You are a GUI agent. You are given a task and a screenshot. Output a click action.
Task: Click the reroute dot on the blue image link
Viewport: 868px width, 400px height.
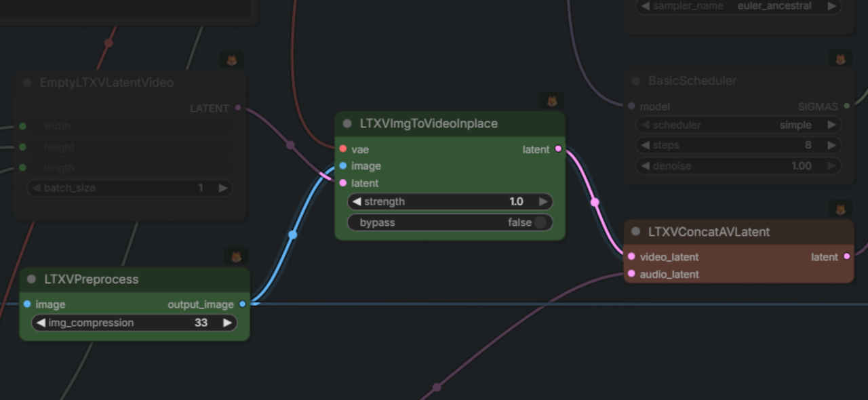292,235
